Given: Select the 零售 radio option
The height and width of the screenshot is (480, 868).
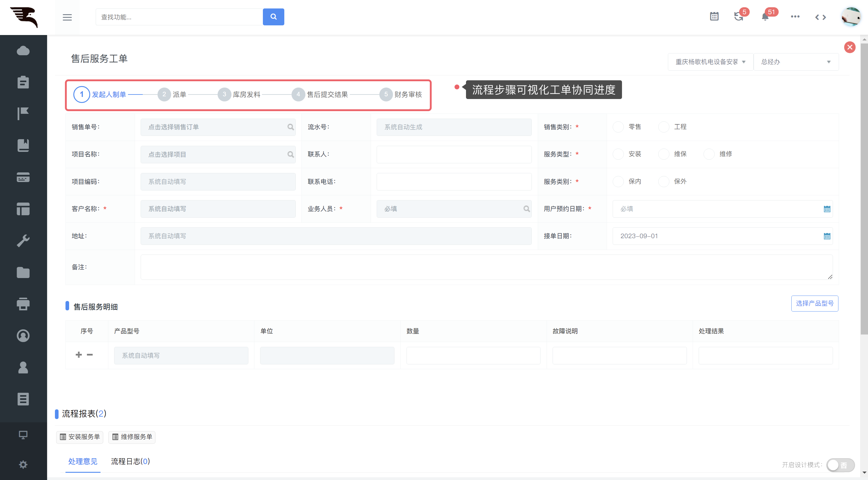Looking at the screenshot, I should tap(618, 127).
